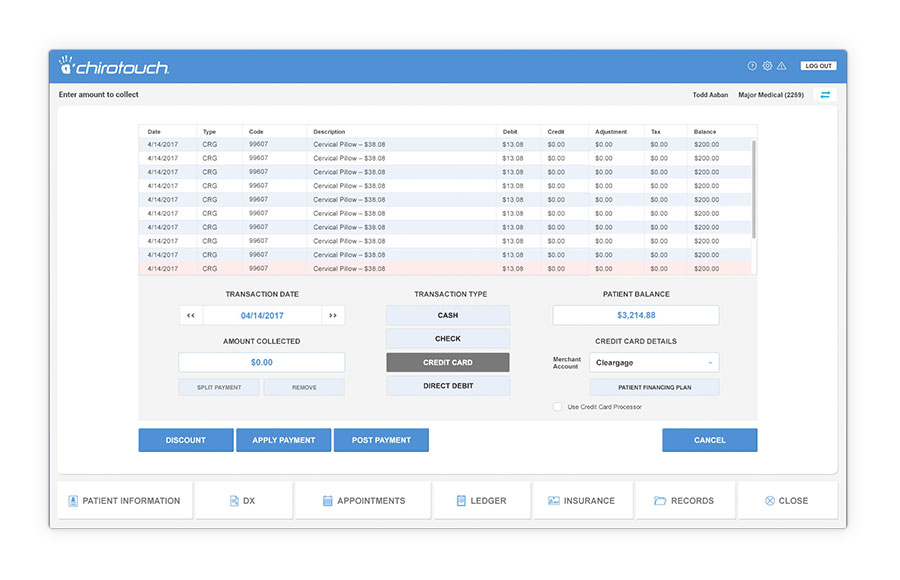900x580 pixels.
Task: Click the warning alert triangle icon
Action: pyautogui.click(x=782, y=66)
